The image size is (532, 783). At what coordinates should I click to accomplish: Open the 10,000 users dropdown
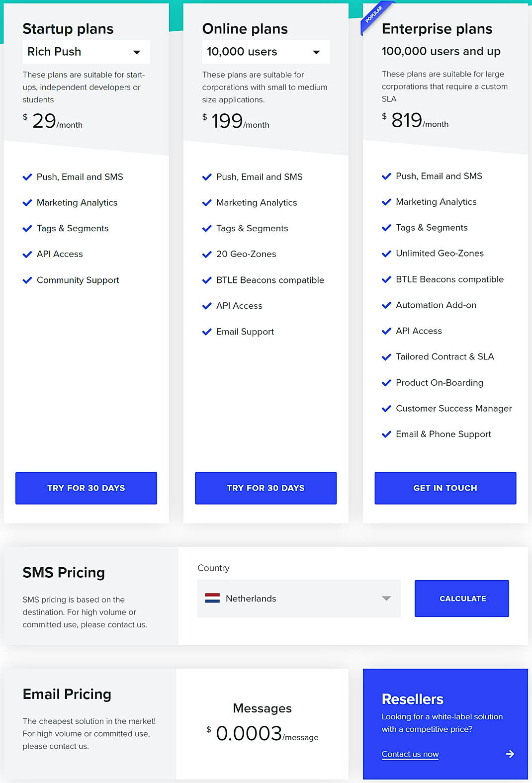pos(266,52)
